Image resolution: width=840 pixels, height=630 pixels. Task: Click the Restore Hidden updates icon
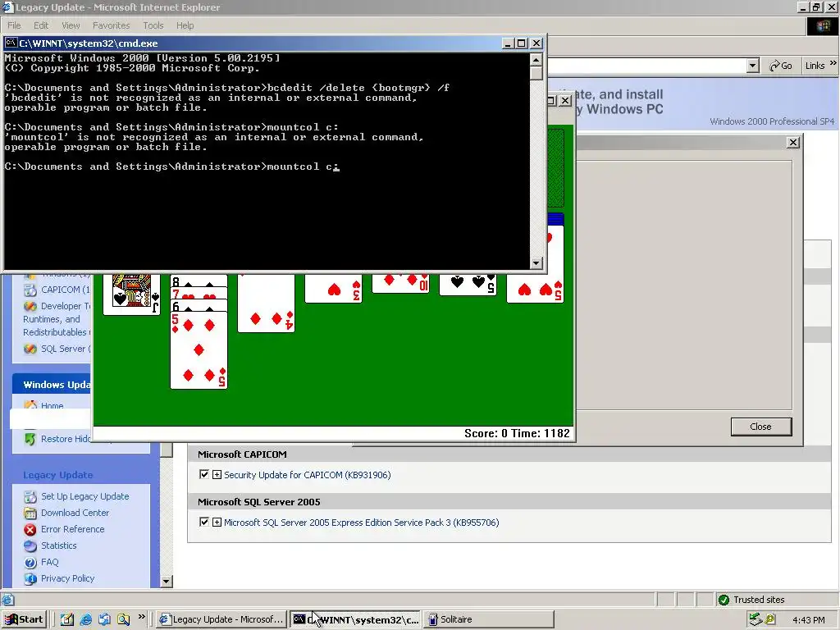[x=30, y=440]
